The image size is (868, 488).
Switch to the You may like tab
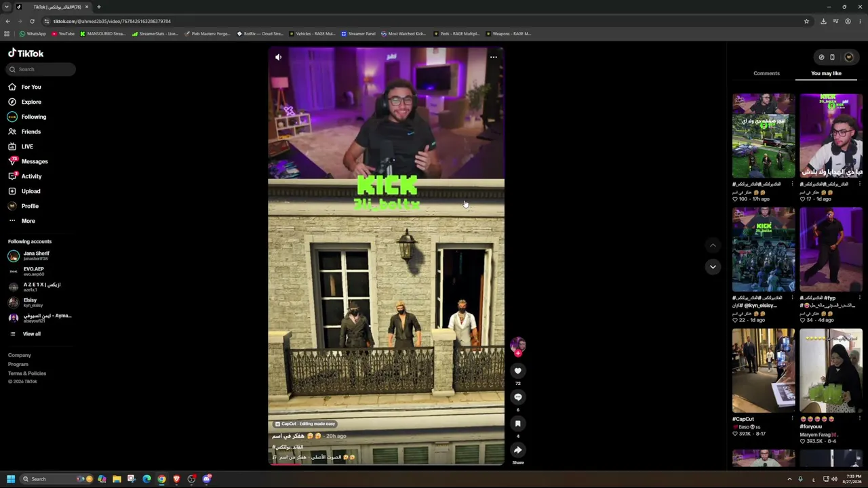[x=826, y=73]
